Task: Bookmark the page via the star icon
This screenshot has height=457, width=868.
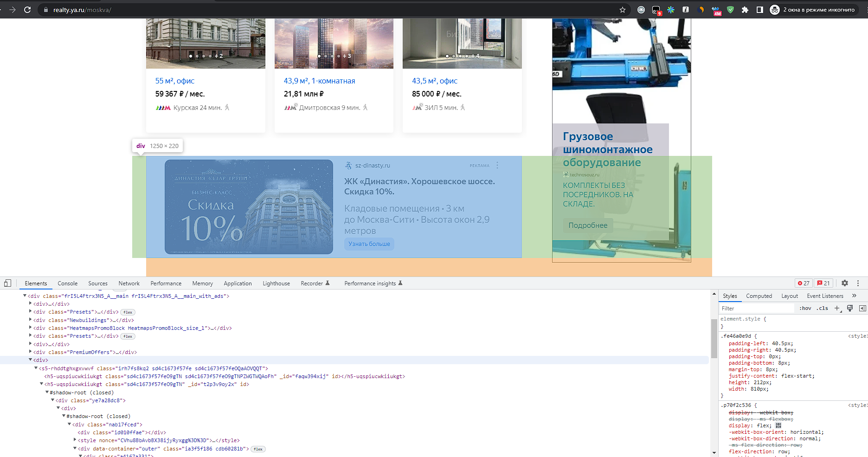Action: [x=623, y=9]
